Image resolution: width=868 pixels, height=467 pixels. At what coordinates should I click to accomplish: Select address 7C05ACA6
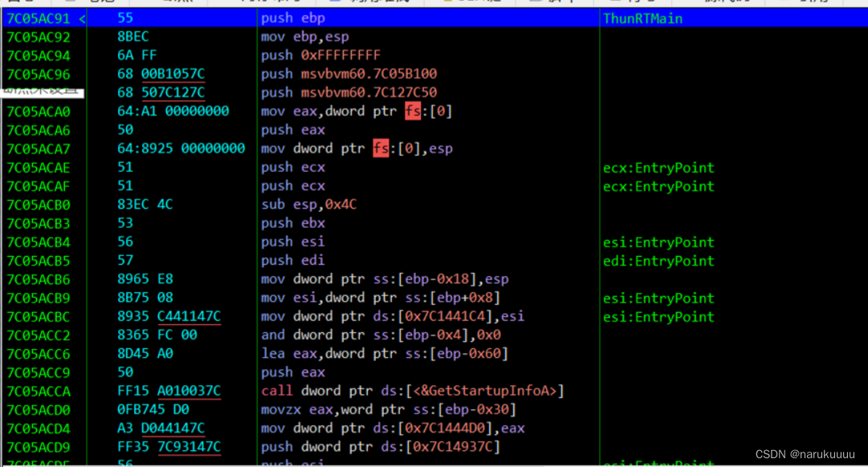click(39, 131)
